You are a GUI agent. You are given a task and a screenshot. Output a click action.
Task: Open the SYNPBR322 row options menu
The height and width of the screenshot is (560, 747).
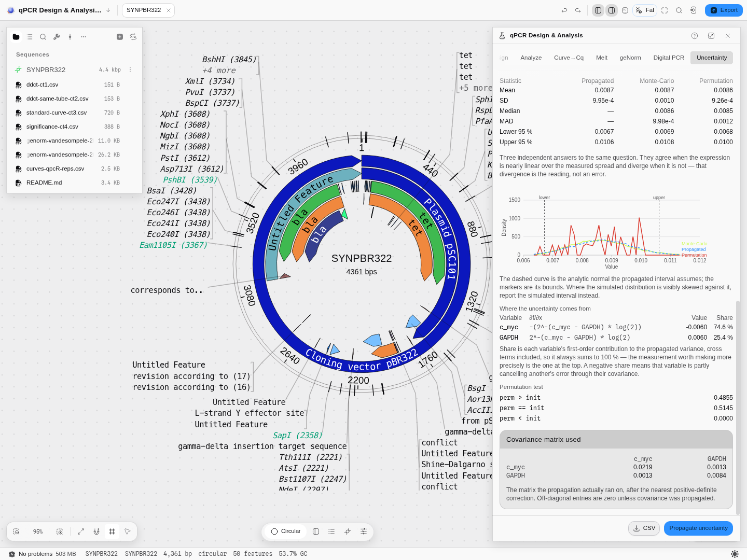pos(130,69)
